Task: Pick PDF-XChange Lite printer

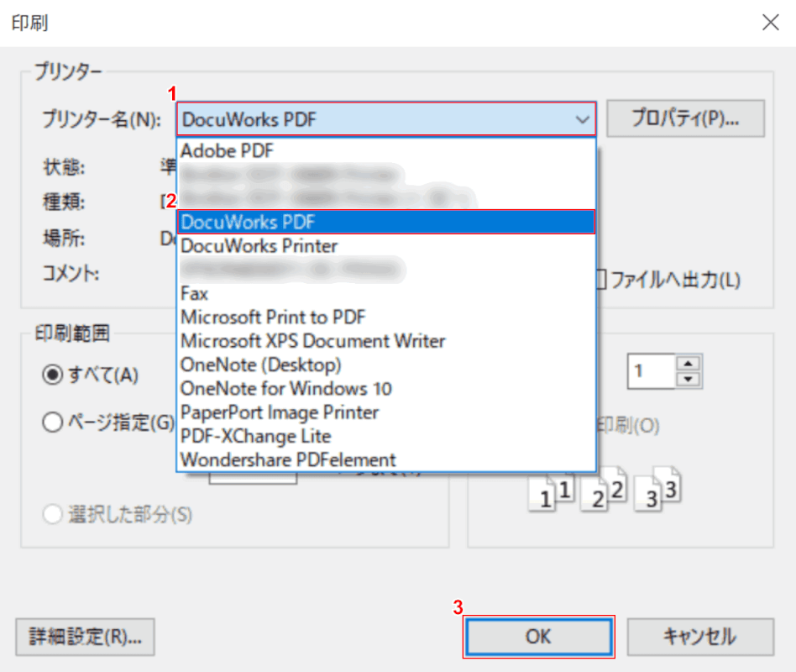Action: click(x=256, y=437)
